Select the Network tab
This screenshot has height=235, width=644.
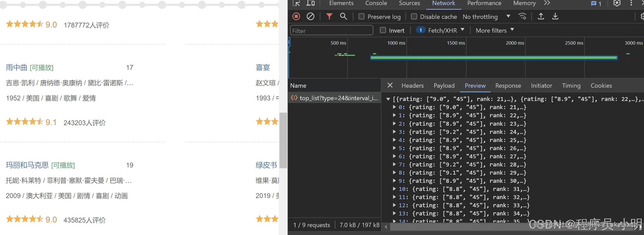point(443,3)
